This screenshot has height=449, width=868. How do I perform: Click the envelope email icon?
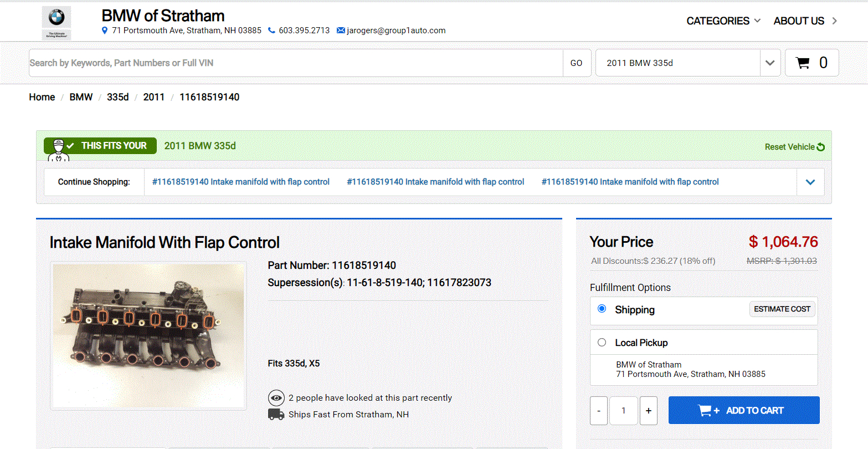(x=341, y=30)
